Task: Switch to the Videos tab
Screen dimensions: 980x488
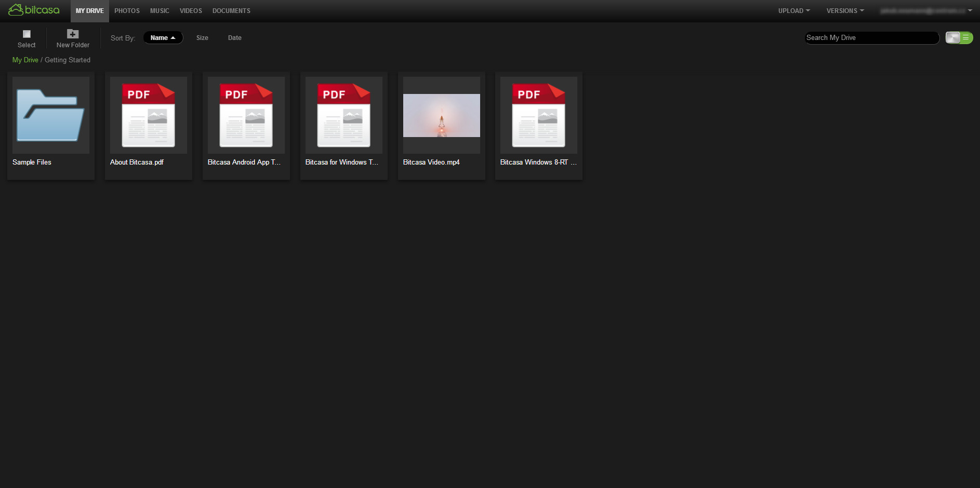Action: [x=191, y=11]
